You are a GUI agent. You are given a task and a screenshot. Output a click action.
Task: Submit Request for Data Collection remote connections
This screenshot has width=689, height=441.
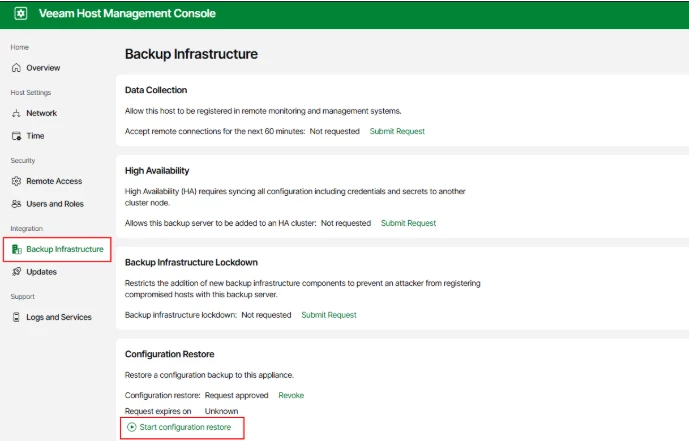click(397, 131)
